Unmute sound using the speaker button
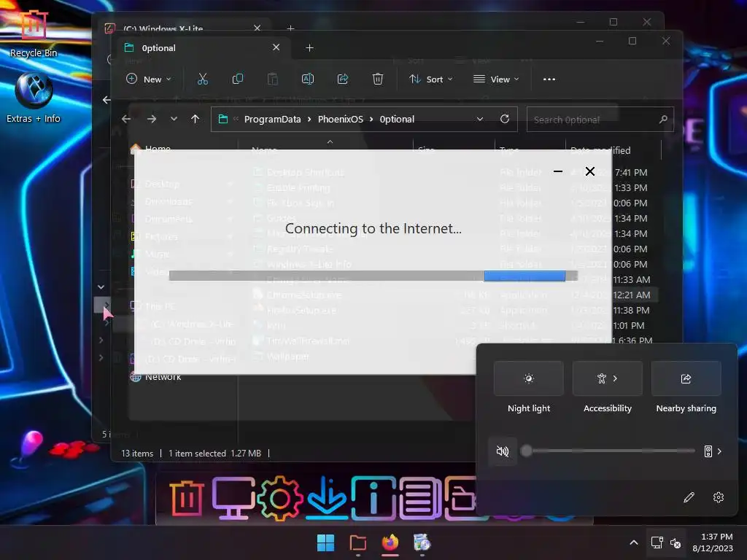Image resolution: width=747 pixels, height=560 pixels. [503, 451]
